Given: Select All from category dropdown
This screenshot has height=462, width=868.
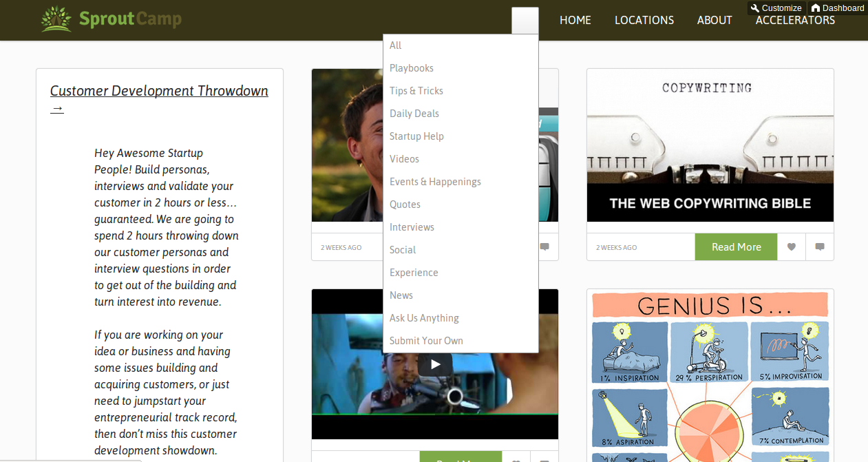Looking at the screenshot, I should (461, 45).
